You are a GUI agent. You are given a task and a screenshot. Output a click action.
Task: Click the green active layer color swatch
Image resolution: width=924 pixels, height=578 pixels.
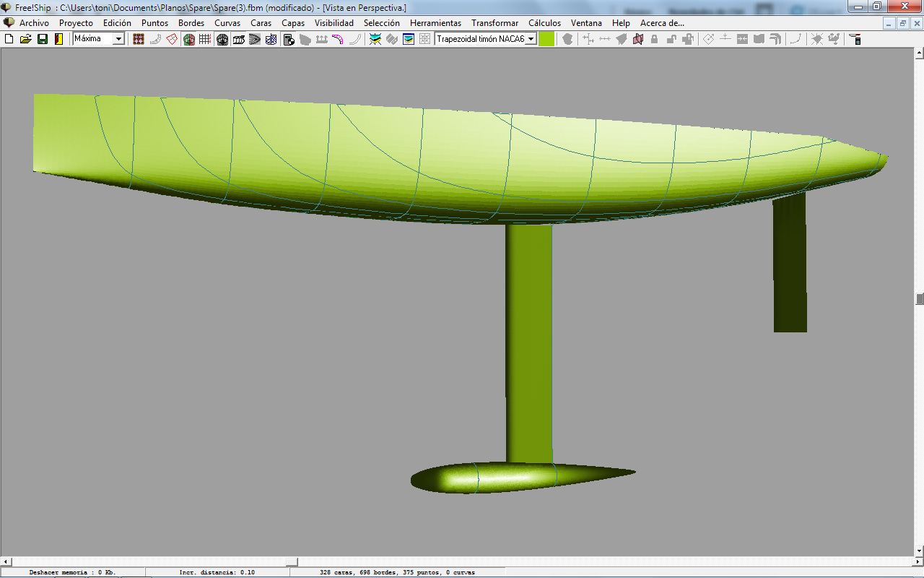pos(546,39)
